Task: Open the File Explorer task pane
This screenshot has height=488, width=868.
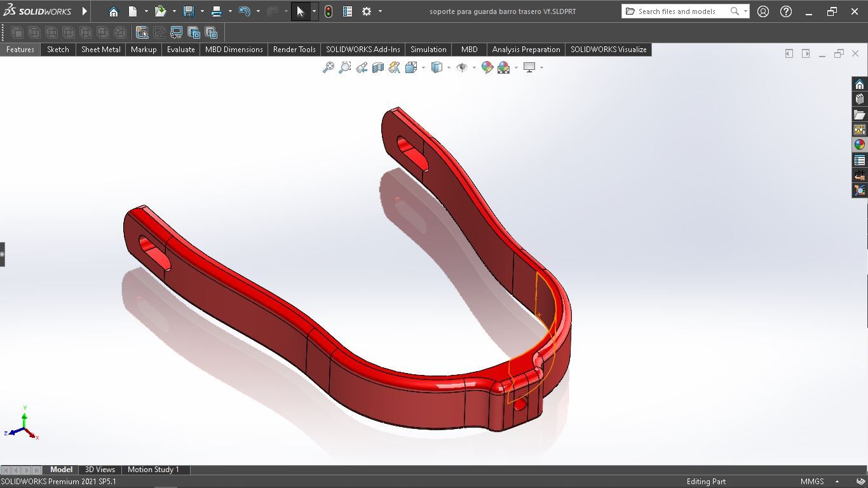Action: (860, 114)
